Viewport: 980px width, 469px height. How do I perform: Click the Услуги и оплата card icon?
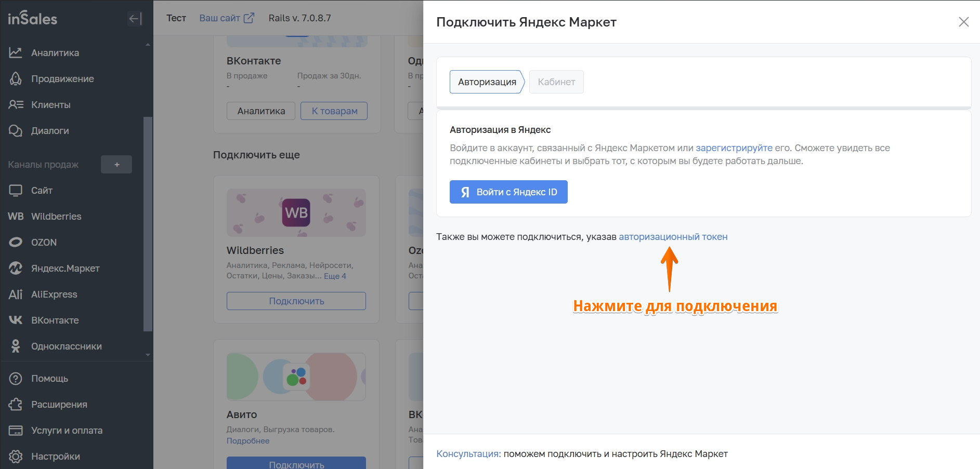point(16,430)
